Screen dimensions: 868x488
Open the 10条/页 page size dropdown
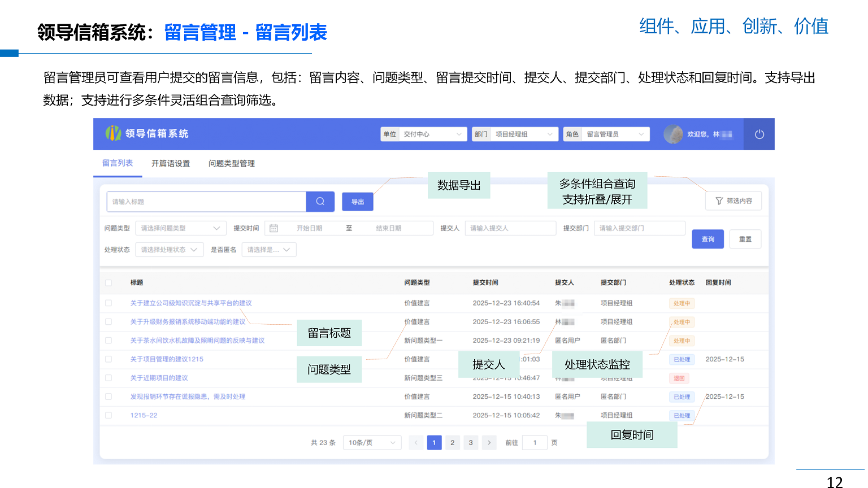(x=371, y=443)
